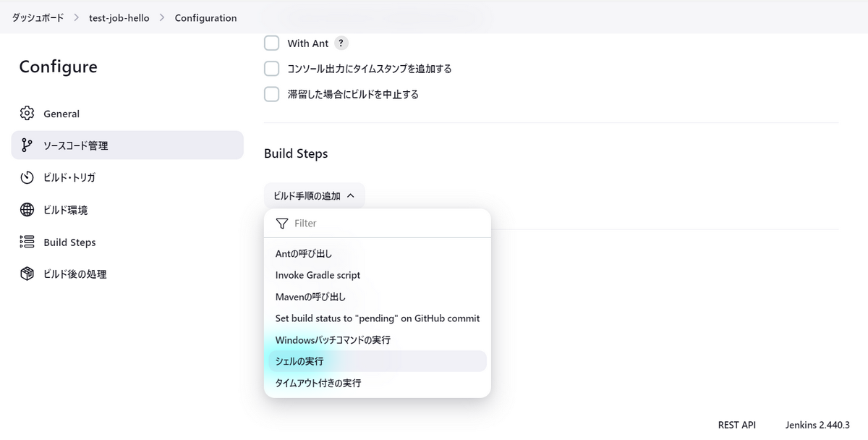Viewport: 868px width, 440px height.
Task: Open the With Ant help question mark
Action: pyautogui.click(x=341, y=43)
